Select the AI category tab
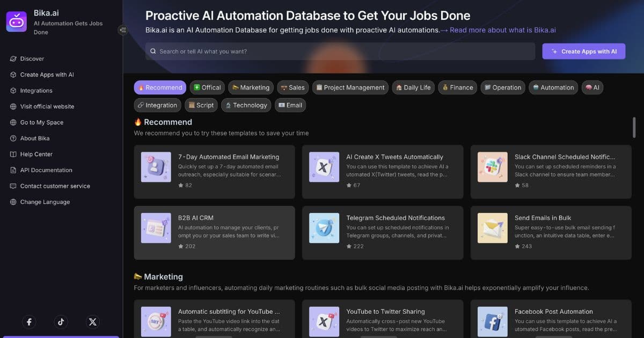This screenshot has width=644, height=338. click(592, 87)
